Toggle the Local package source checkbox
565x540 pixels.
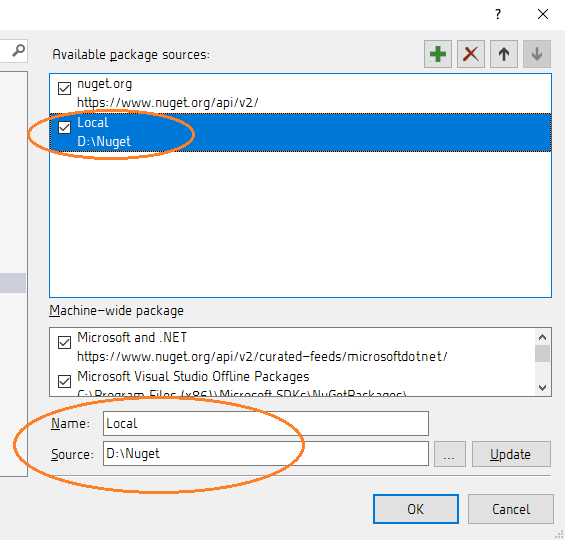point(64,127)
